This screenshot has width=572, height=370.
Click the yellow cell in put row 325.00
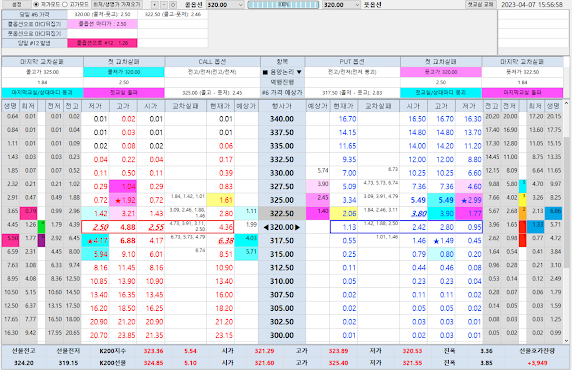point(522,200)
